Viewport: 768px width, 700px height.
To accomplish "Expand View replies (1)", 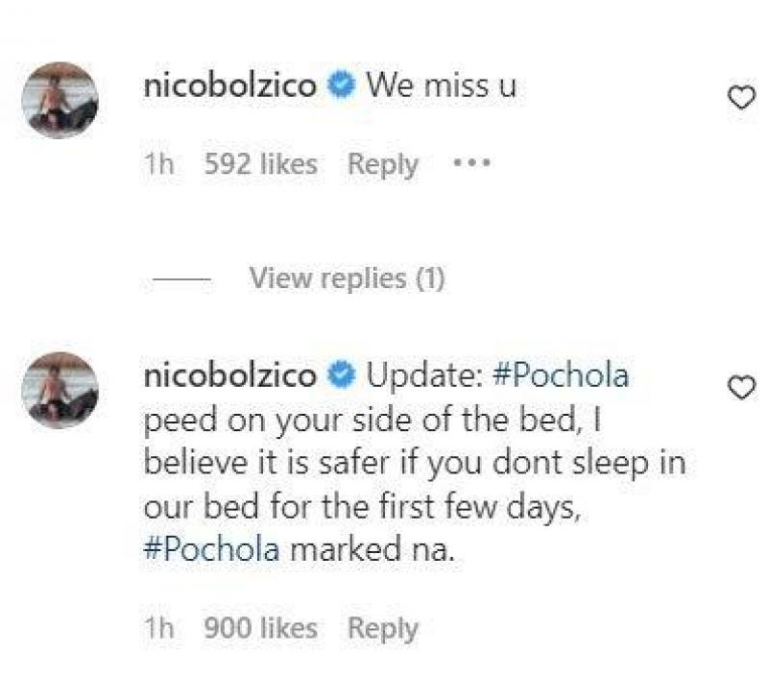I will 347,278.
